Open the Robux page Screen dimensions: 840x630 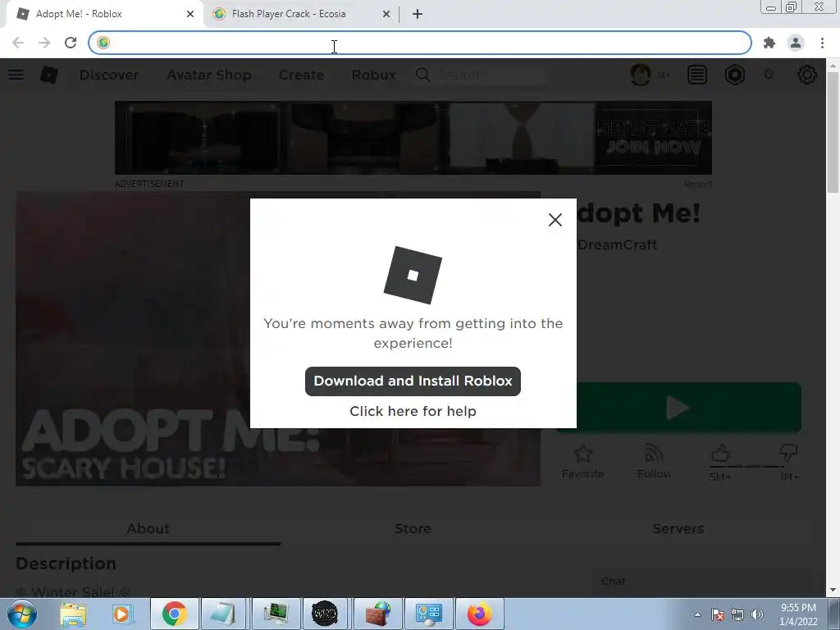click(373, 75)
